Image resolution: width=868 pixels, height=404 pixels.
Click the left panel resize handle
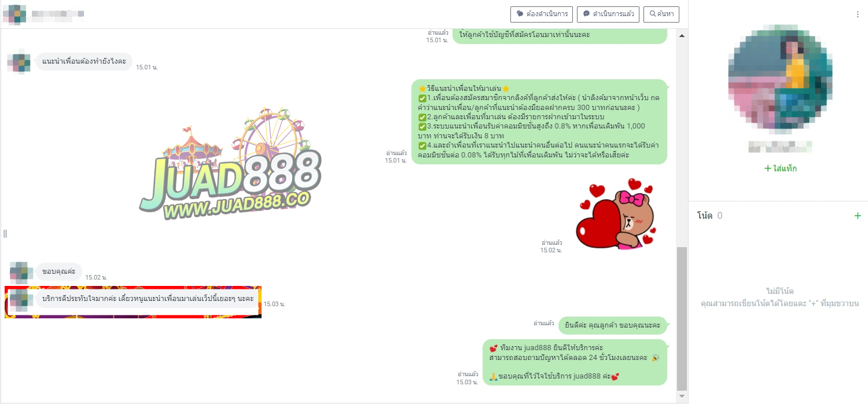[5, 234]
